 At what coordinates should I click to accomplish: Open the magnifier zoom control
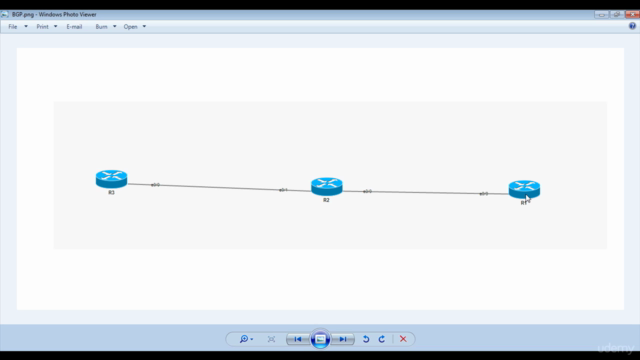(x=246, y=339)
